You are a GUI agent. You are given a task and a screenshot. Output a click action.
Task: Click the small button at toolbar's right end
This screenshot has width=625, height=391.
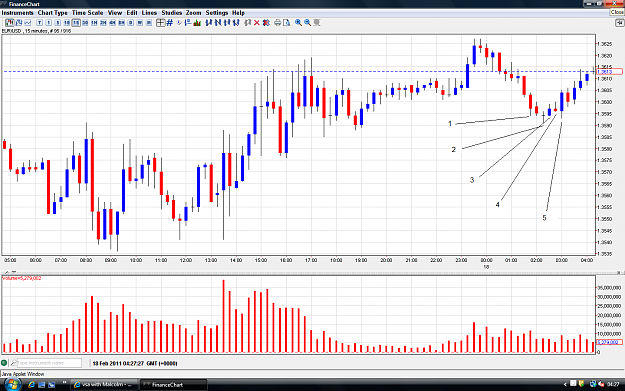[x=619, y=23]
